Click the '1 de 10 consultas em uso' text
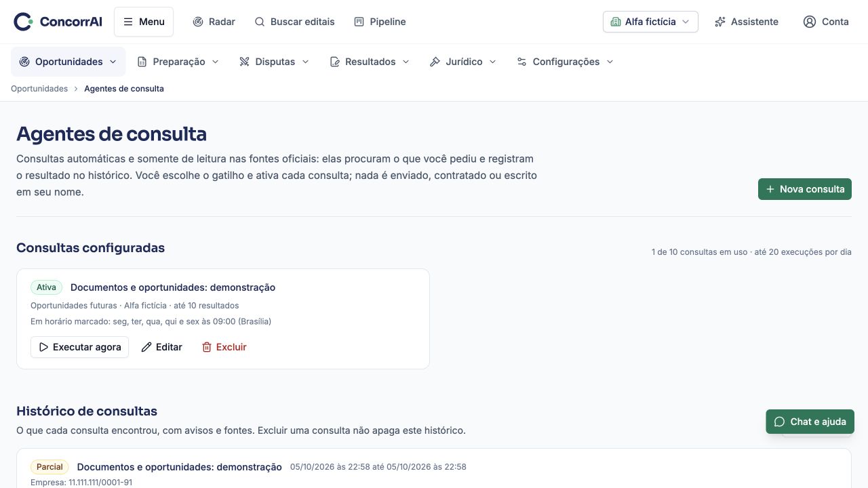 699,252
